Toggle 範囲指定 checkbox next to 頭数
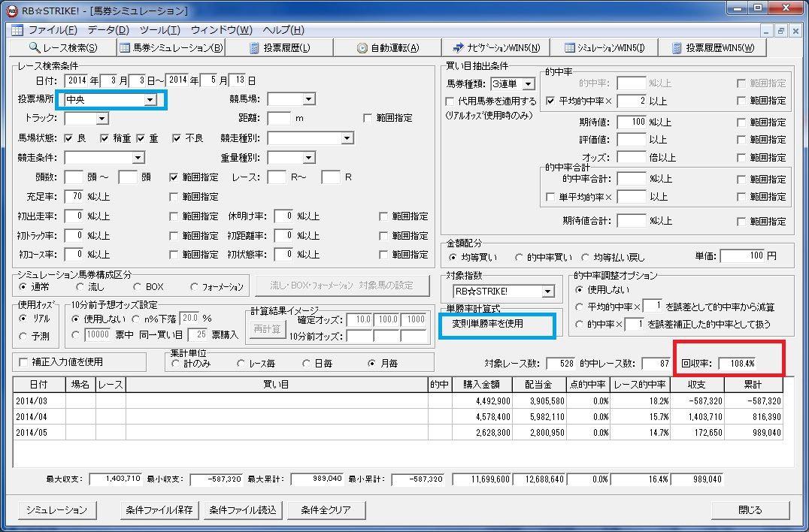 (174, 177)
